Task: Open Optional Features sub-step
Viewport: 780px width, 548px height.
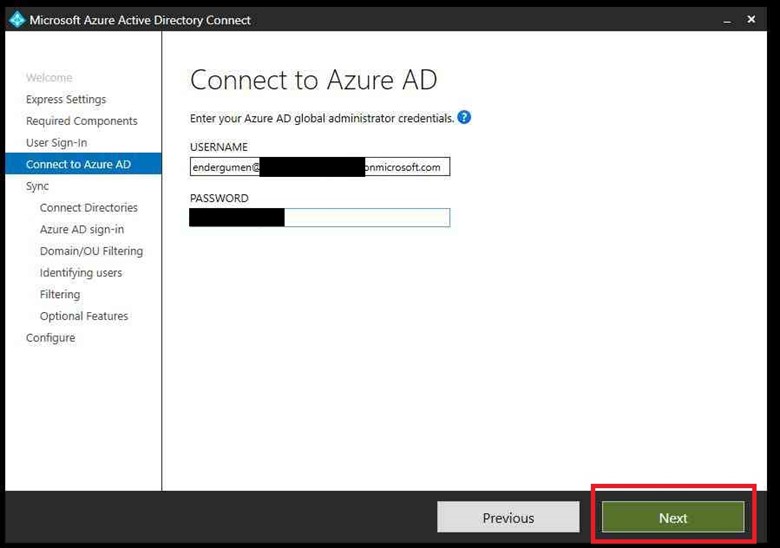Action: [x=84, y=316]
